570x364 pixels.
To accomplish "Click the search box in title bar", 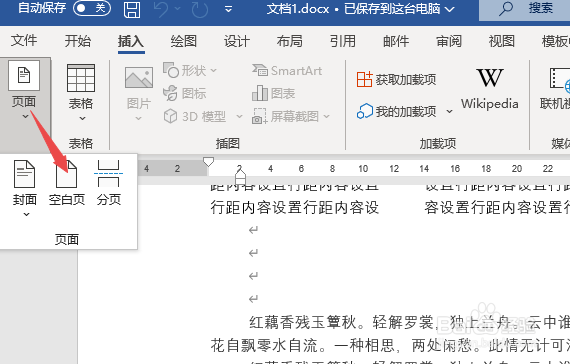I will (525, 9).
